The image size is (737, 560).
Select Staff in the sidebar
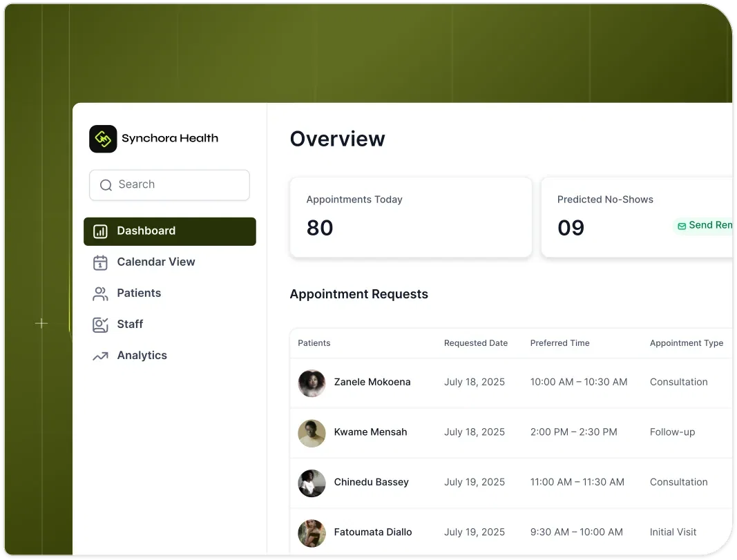[170, 324]
